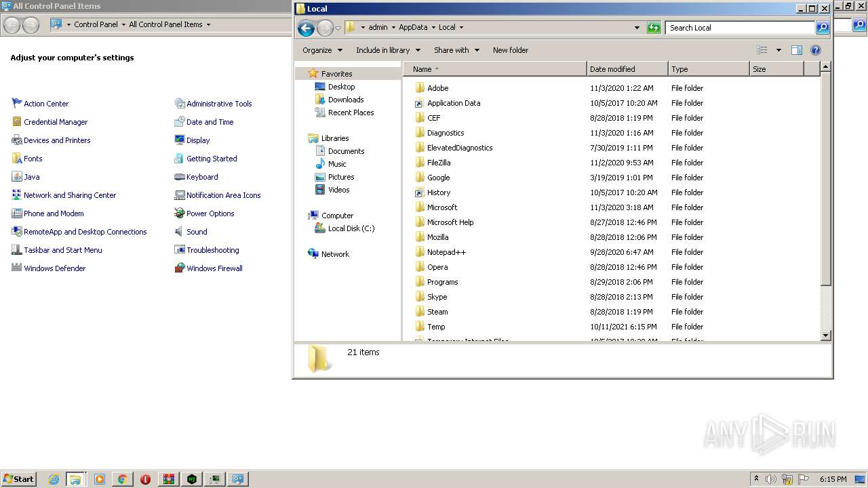Sort by the Name column header
Viewport: 868px width, 488px height.
pyautogui.click(x=495, y=69)
